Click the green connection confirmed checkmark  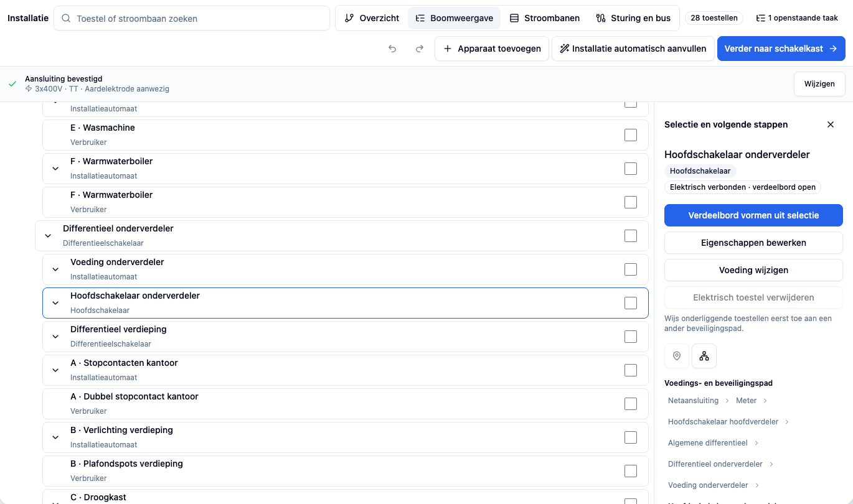point(12,84)
